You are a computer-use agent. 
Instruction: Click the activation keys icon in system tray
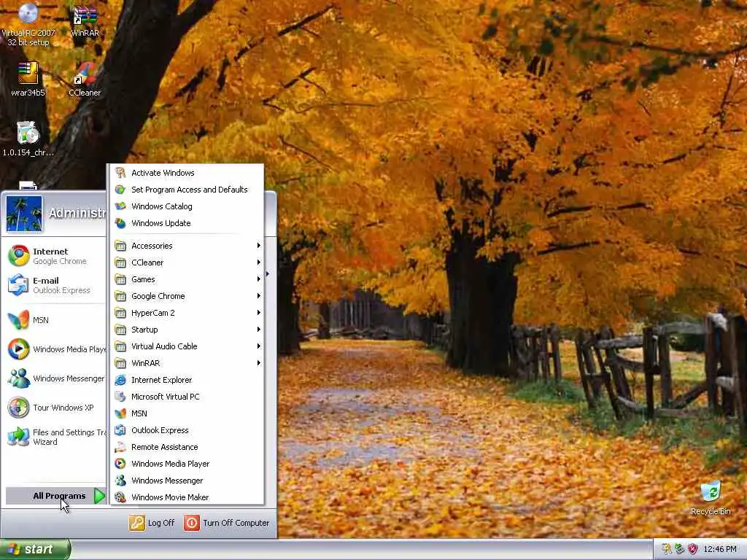[667, 549]
